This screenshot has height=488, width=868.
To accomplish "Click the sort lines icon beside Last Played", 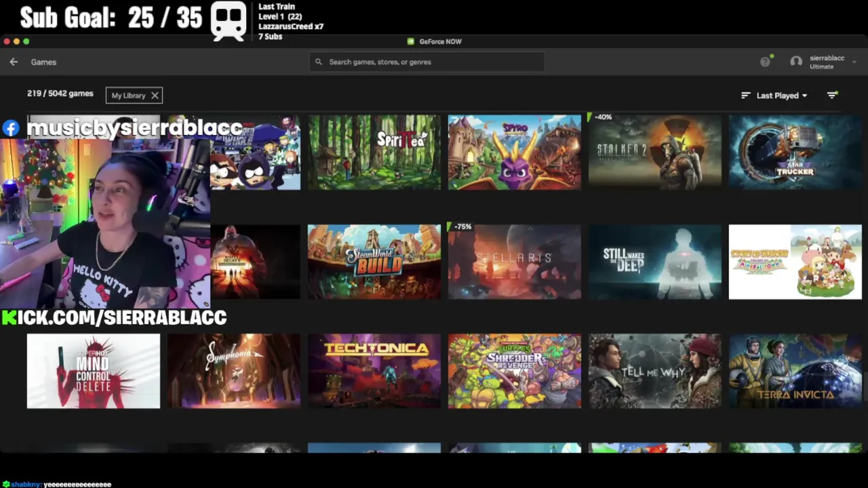I will (746, 96).
